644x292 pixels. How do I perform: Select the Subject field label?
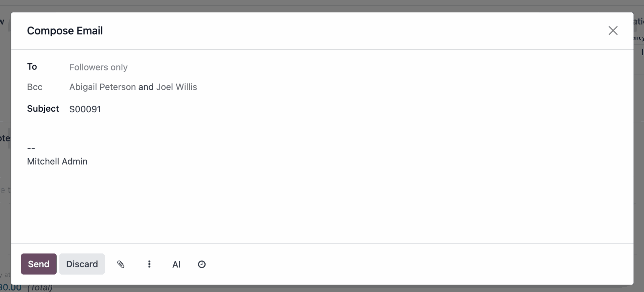43,109
